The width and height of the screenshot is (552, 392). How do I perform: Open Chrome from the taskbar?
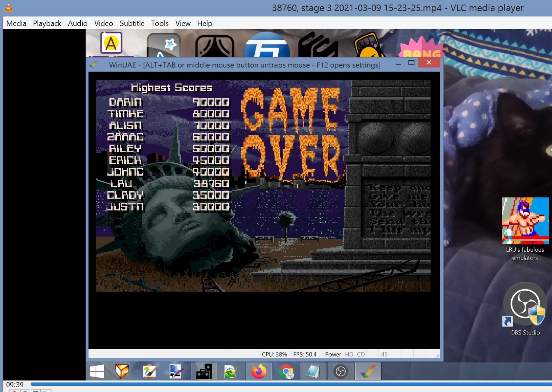coord(286,372)
